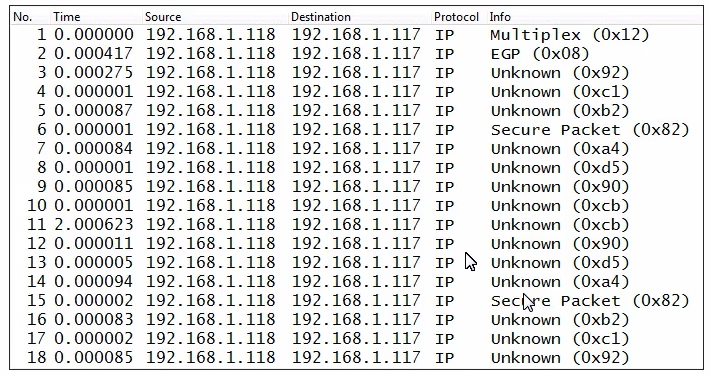The image size is (710, 375).
Task: Select packet 6 Secure Packet (0x82)
Action: click(356, 130)
